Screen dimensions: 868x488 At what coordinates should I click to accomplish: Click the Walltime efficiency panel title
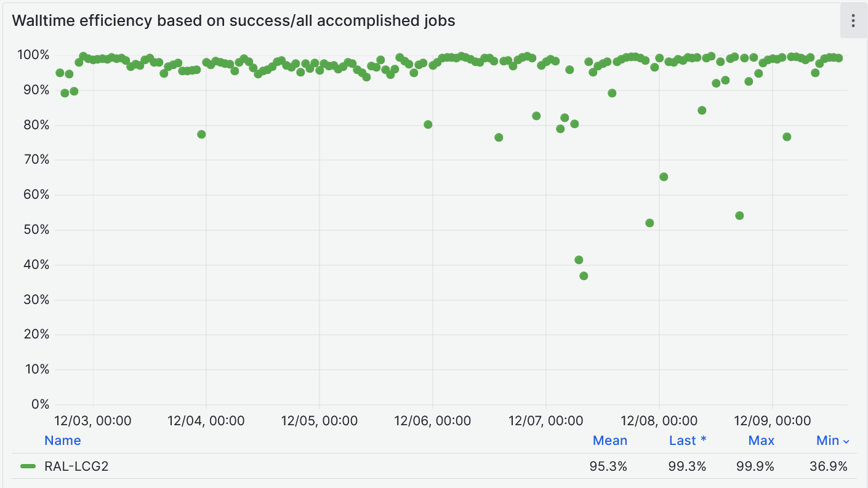pos(233,20)
